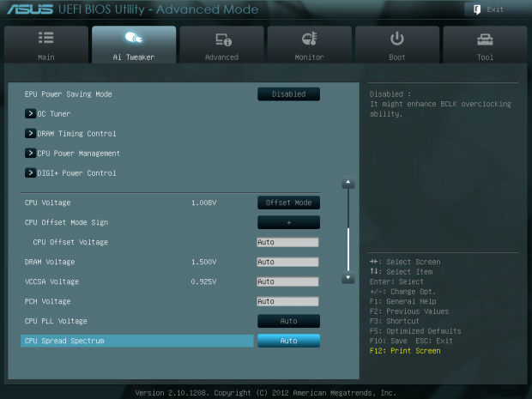
Task: Click the Tool tab printer icon
Action: (486, 39)
